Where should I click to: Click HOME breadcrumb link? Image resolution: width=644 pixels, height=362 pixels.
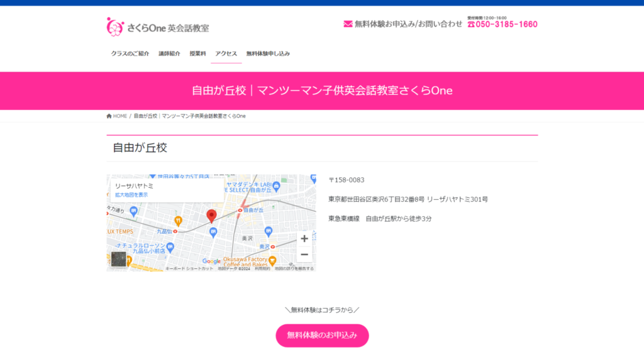click(x=120, y=116)
